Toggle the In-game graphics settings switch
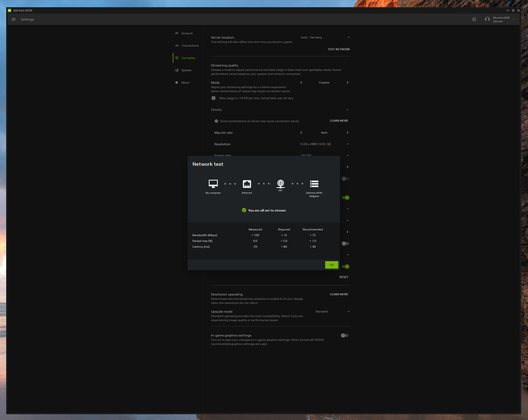 coord(344,335)
